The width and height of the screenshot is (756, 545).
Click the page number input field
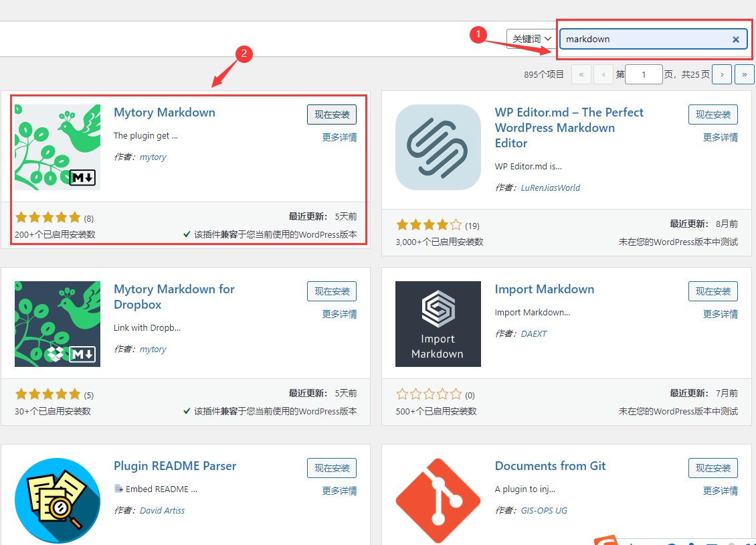pyautogui.click(x=644, y=74)
